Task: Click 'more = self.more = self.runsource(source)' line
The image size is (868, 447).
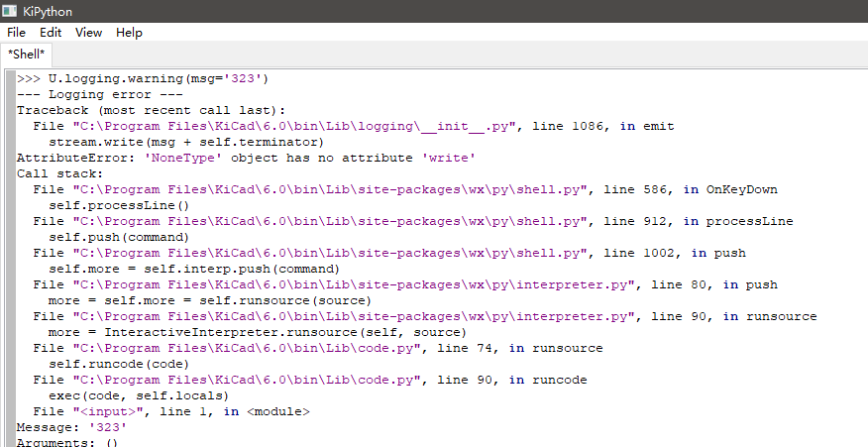Action: click(210, 300)
